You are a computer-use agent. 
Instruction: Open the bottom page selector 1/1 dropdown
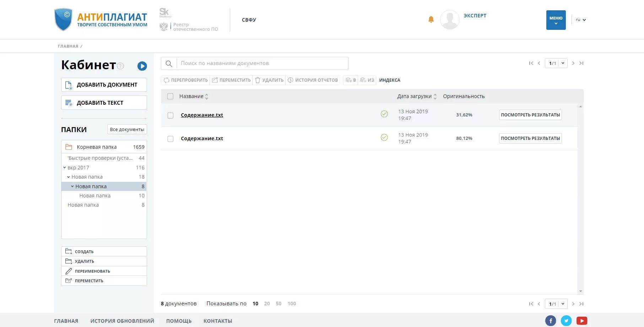point(556,304)
